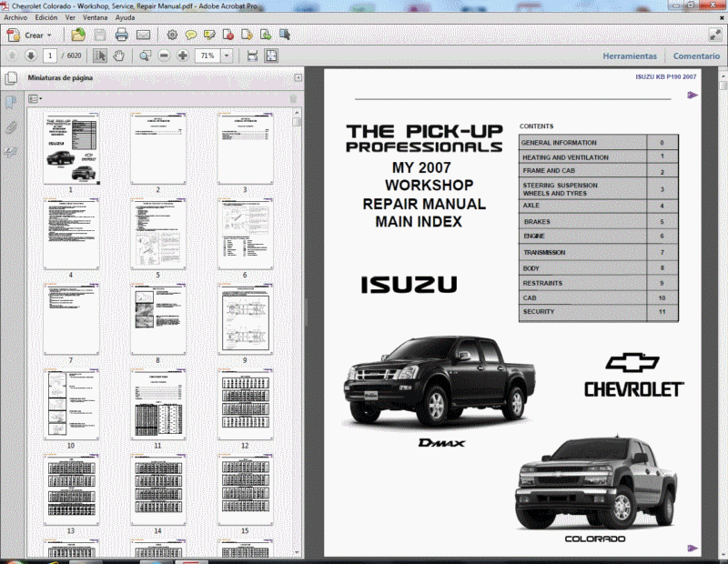Click the page number input field
The height and width of the screenshot is (564, 728).
point(50,55)
